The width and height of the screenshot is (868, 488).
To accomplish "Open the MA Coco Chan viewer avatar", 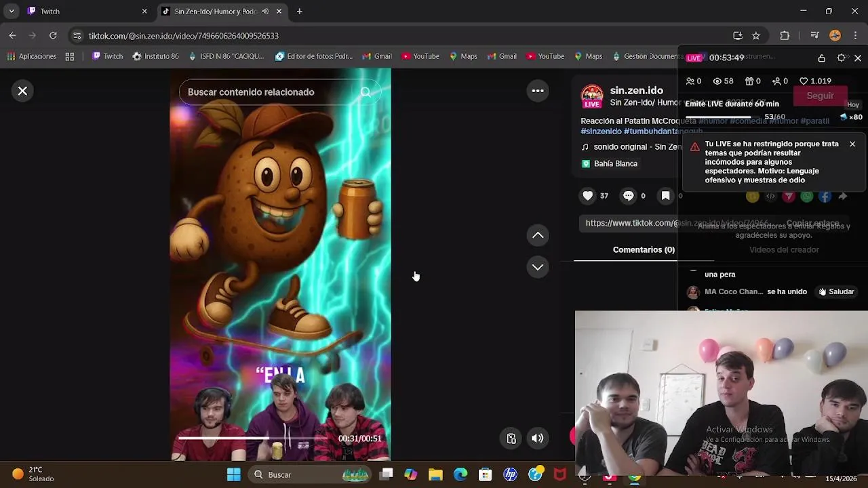I will [692, 292].
